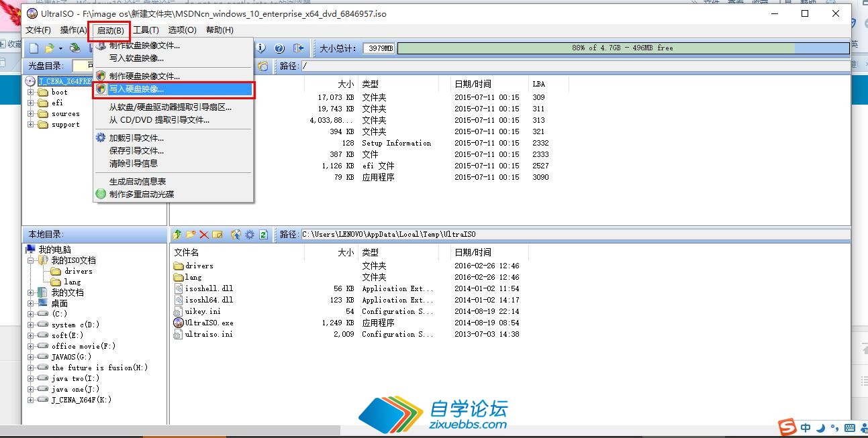Choose 清除引导信息 menu entry

(x=173, y=163)
